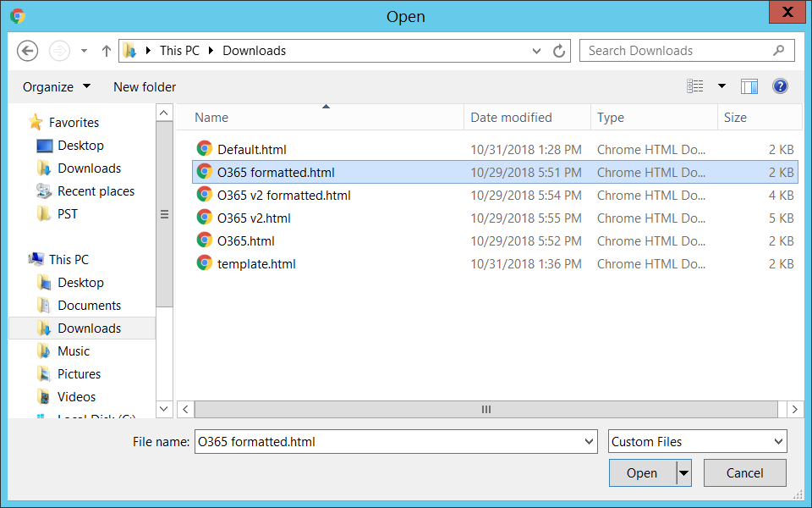Open the Help question mark icon
812x508 pixels.
tap(780, 86)
